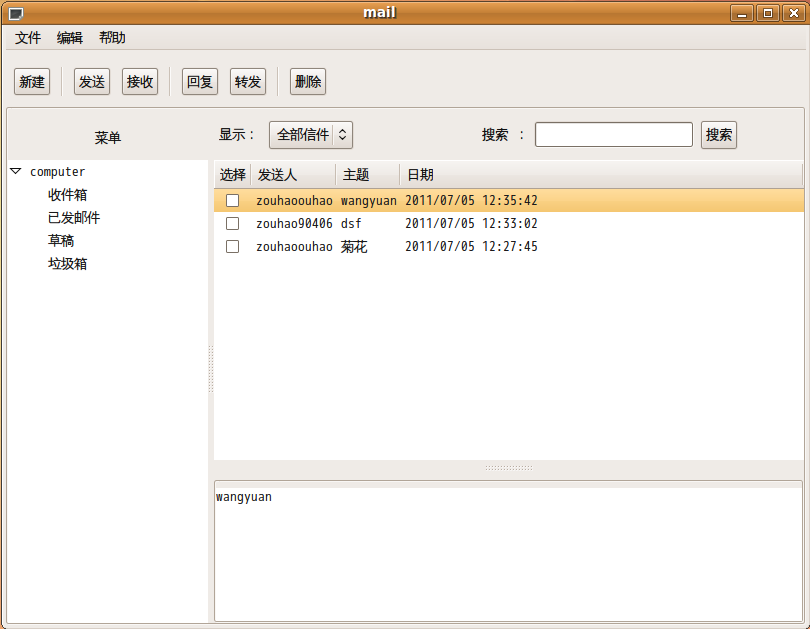
Task: Check the box for the 菊花 email
Action: pos(232,246)
